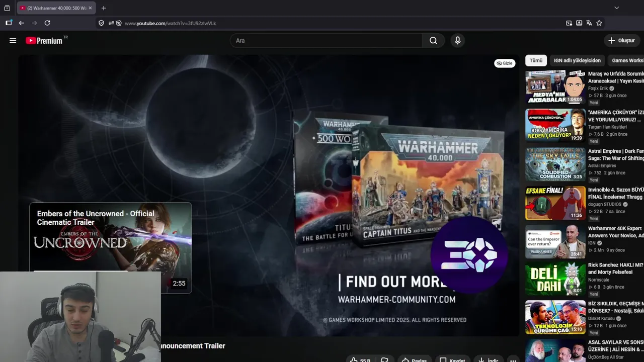
Task: Open a new tab with plus icon
Action: coord(104,8)
